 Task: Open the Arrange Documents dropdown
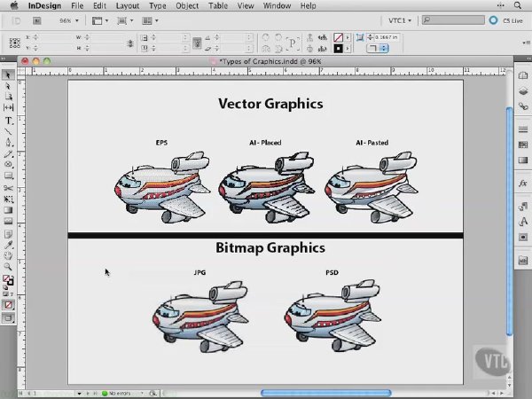click(150, 20)
